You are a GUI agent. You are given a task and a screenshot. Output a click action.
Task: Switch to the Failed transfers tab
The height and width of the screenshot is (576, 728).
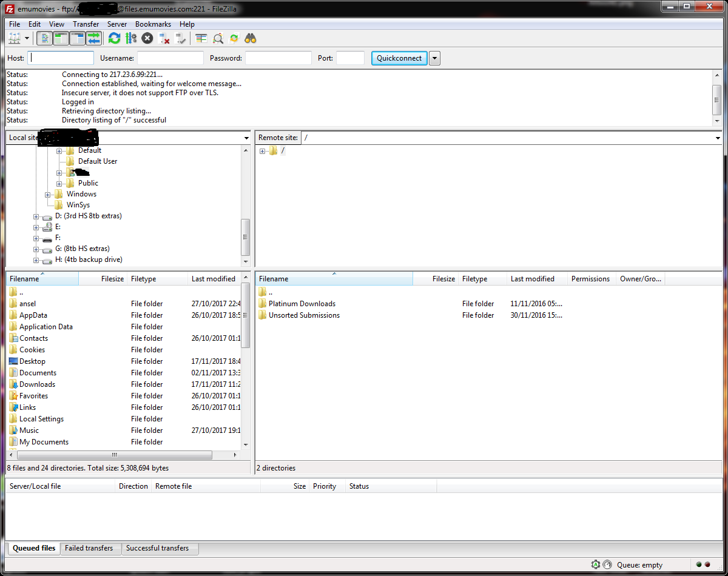[x=89, y=548]
